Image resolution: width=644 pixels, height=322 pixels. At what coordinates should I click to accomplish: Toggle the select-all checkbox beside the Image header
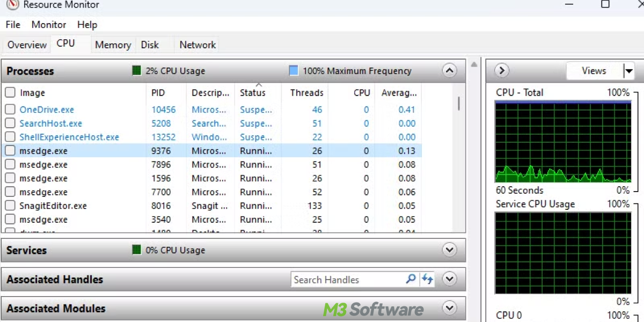click(x=10, y=93)
